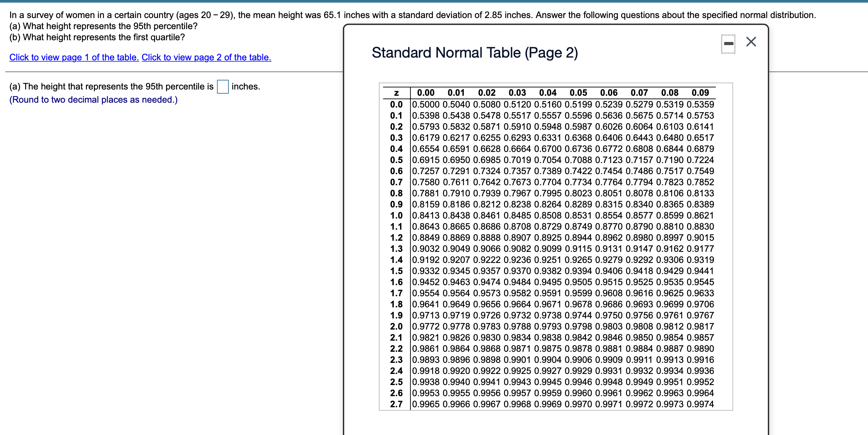The height and width of the screenshot is (435, 868).
Task: Open page 2 of the table
Action: 206,57
